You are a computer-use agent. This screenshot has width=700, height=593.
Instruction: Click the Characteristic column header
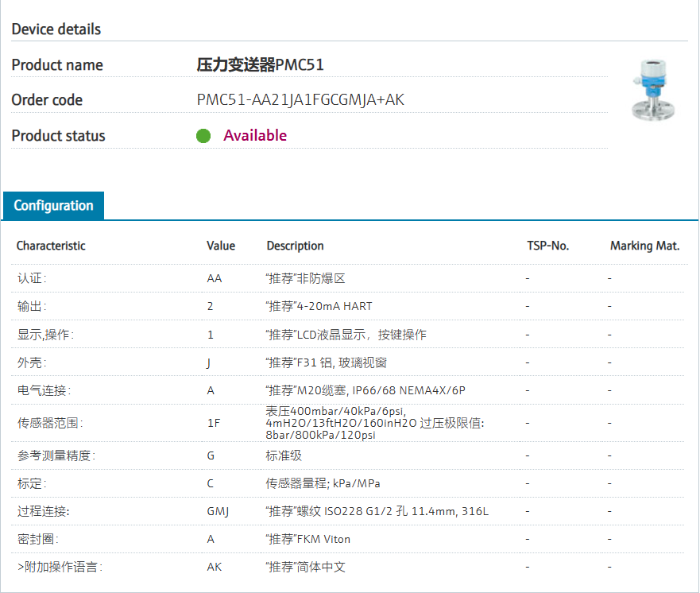click(x=51, y=246)
